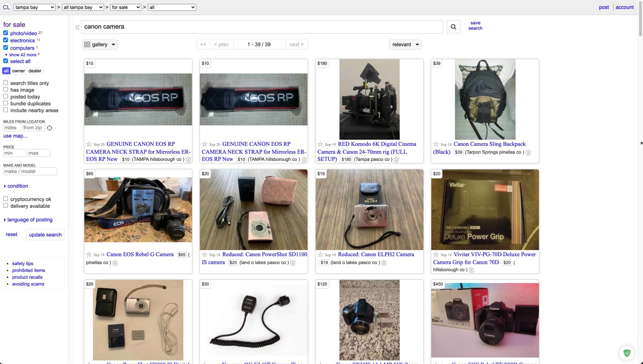Switch to owner listings only
The height and width of the screenshot is (364, 643).
(x=18, y=70)
